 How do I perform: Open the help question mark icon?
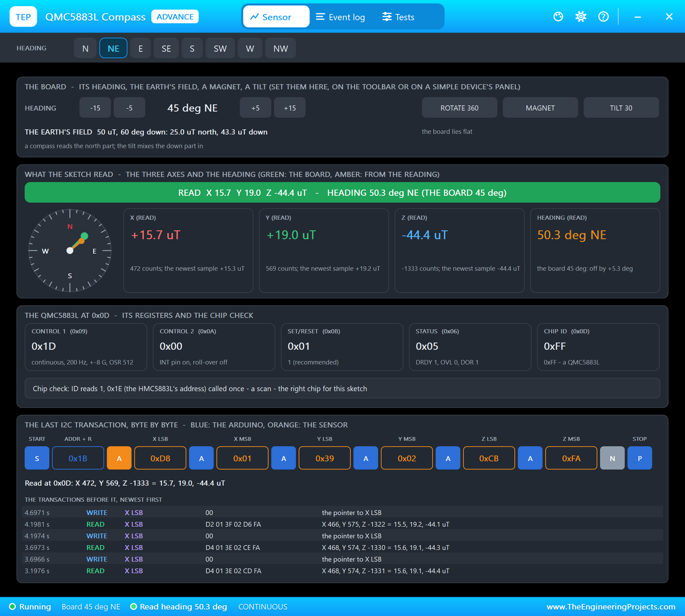(x=603, y=16)
